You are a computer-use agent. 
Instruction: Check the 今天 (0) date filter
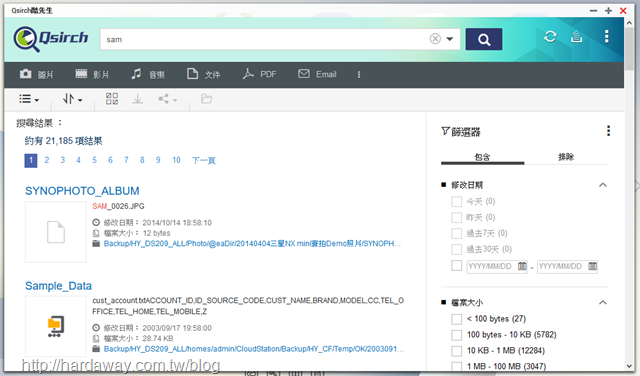pos(456,201)
